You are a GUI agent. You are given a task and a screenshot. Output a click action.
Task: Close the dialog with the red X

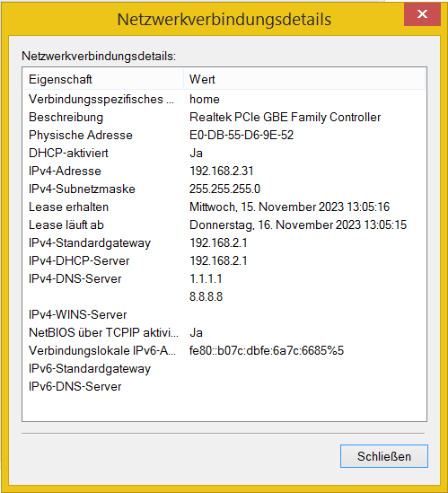[x=422, y=14]
